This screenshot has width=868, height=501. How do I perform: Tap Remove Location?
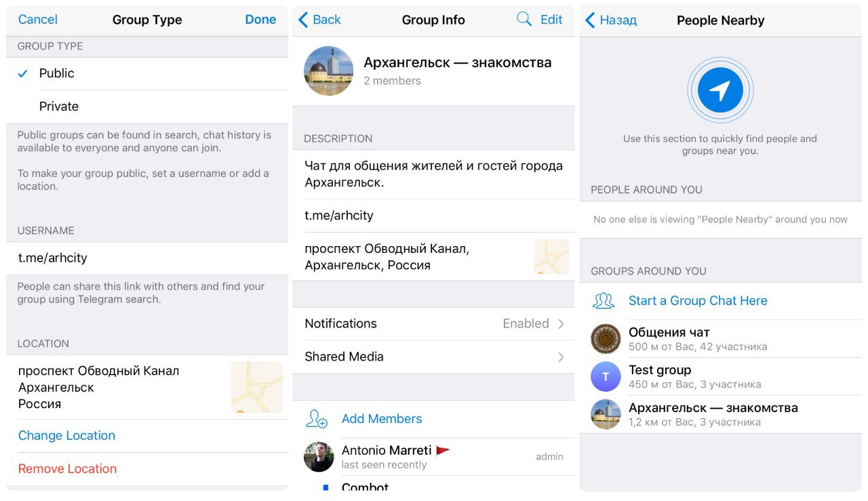tap(67, 469)
